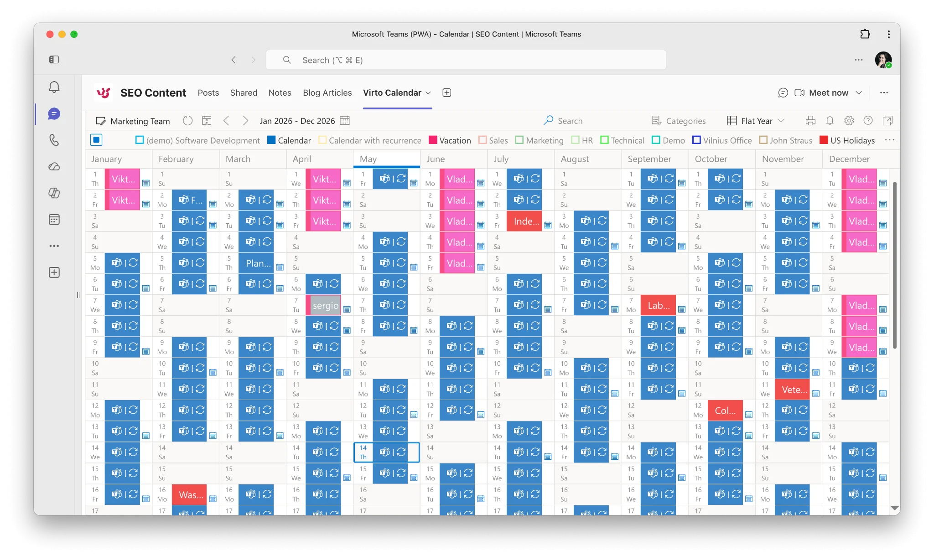Toggle the select-all calendars checkbox
Viewport: 934px width, 560px height.
tap(96, 140)
